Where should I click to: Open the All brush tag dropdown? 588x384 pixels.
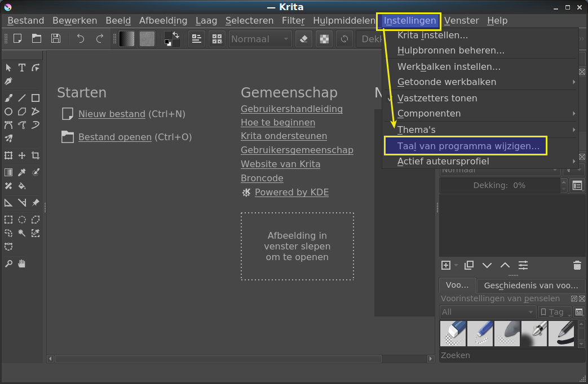[487, 312]
